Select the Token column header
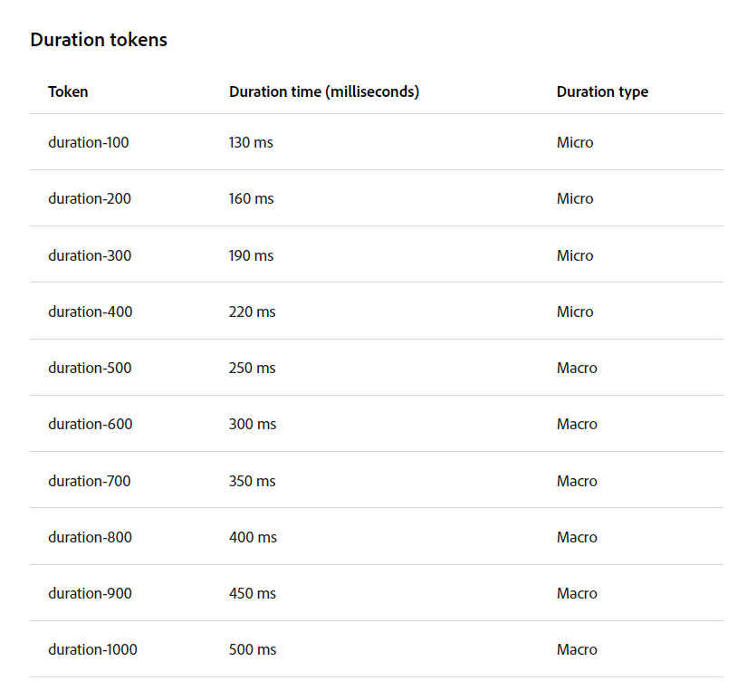The height and width of the screenshot is (700, 747). click(68, 91)
